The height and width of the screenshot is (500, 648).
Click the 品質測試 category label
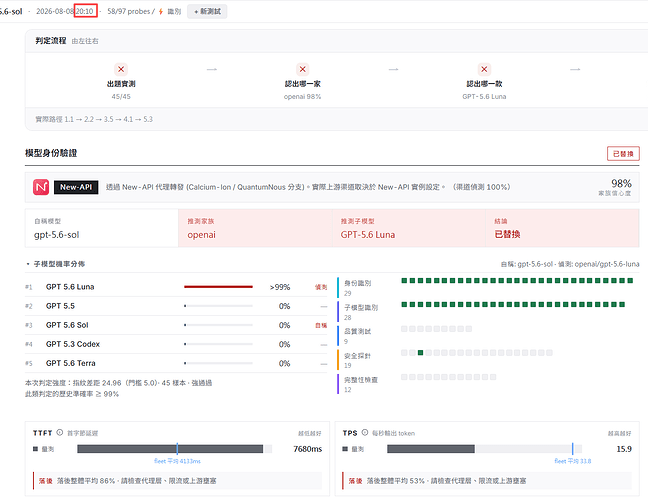click(x=358, y=331)
